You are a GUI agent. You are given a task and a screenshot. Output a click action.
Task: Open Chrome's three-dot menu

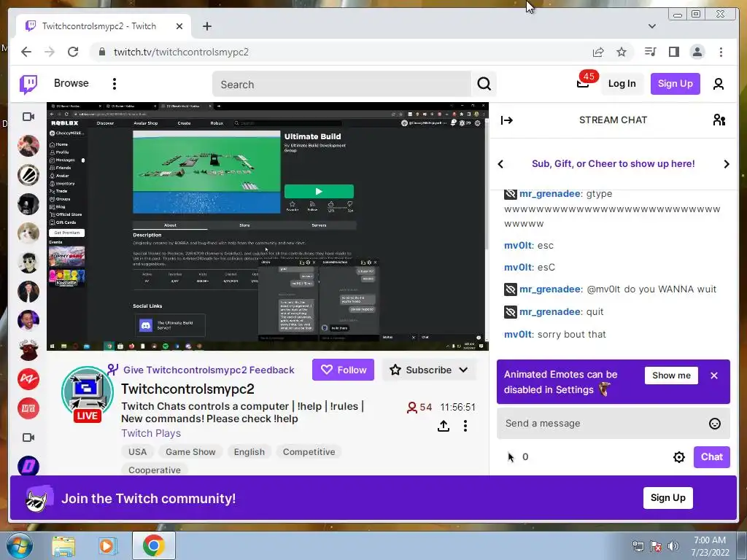(721, 52)
